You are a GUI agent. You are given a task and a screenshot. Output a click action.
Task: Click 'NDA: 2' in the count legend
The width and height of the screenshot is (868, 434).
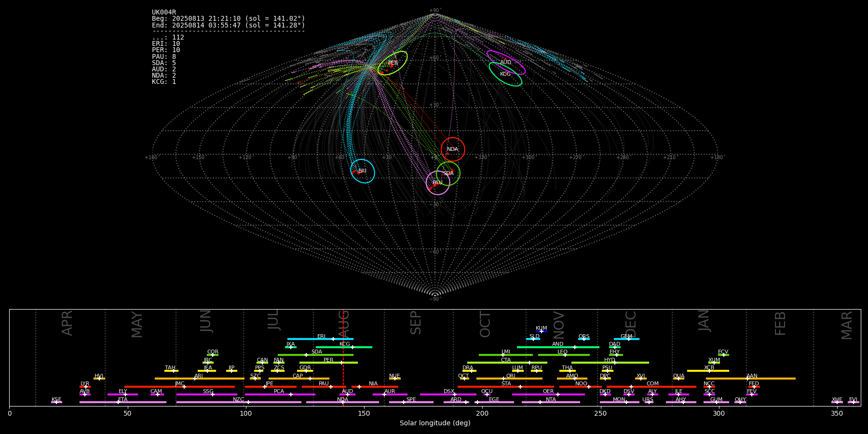(164, 76)
